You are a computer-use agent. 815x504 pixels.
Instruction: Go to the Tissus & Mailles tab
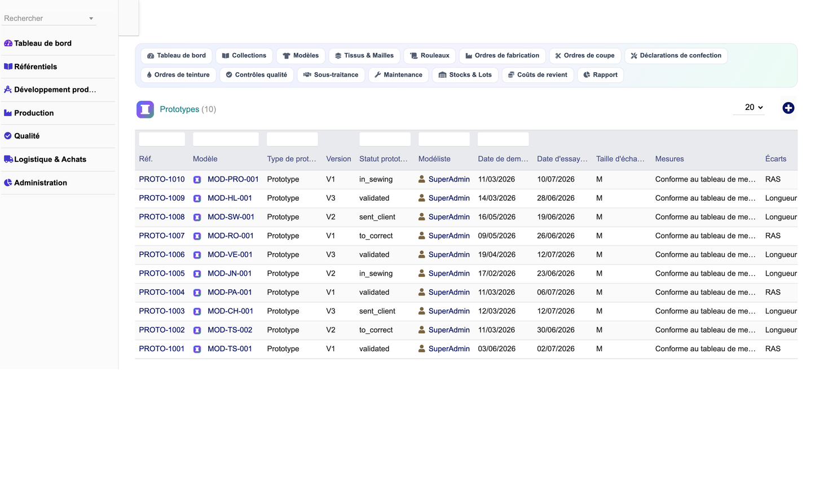[364, 56]
